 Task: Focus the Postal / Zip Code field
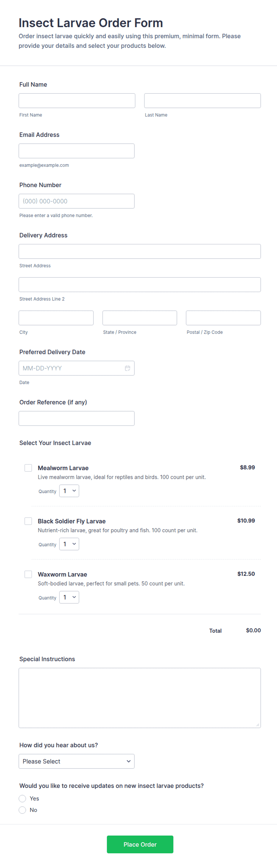pyautogui.click(x=223, y=318)
